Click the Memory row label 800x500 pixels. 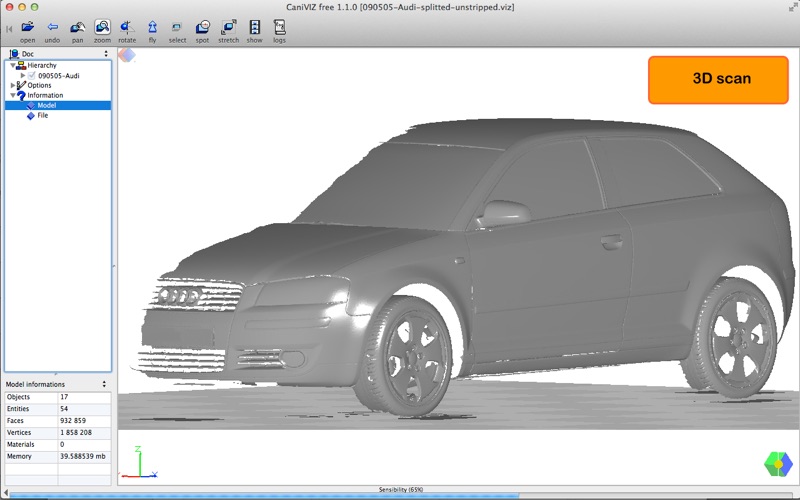pyautogui.click(x=19, y=457)
